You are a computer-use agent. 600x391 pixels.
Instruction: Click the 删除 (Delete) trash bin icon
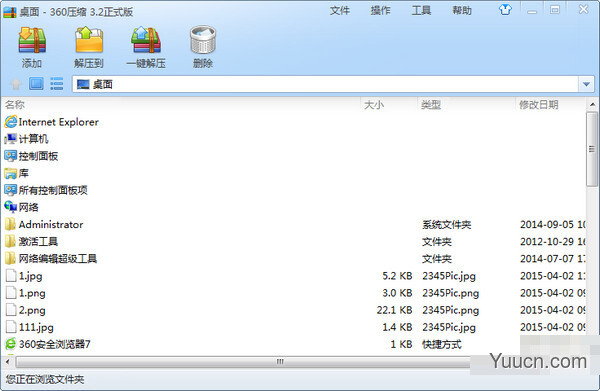click(x=203, y=40)
